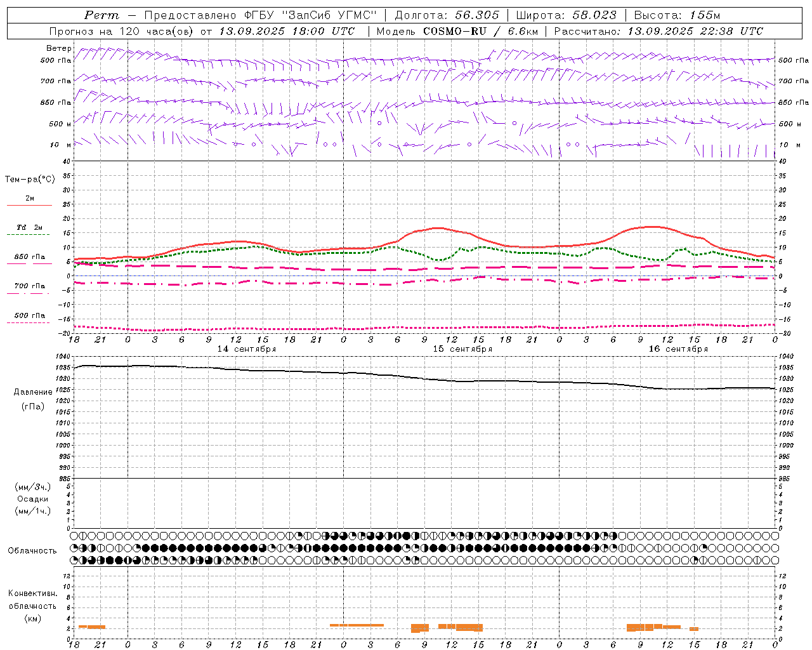
Task: Click the dotted pink line sample for 500 гПа legend
Action: [29, 322]
